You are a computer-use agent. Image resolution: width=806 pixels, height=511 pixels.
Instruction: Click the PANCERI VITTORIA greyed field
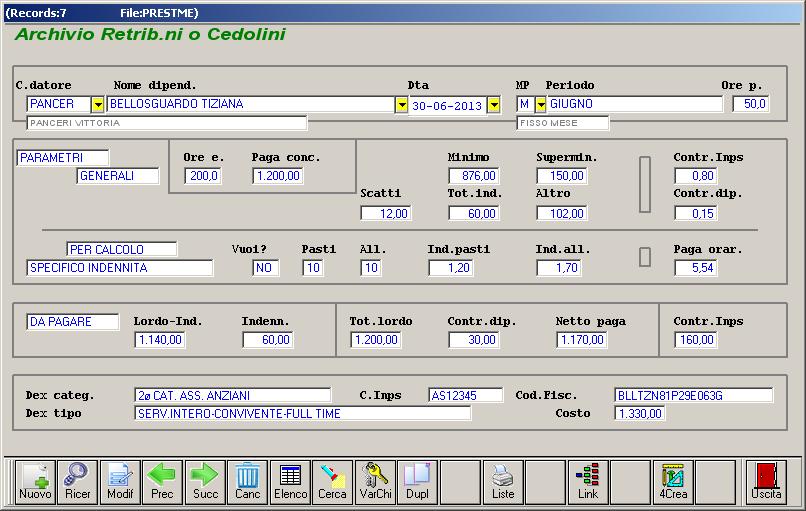[167, 123]
